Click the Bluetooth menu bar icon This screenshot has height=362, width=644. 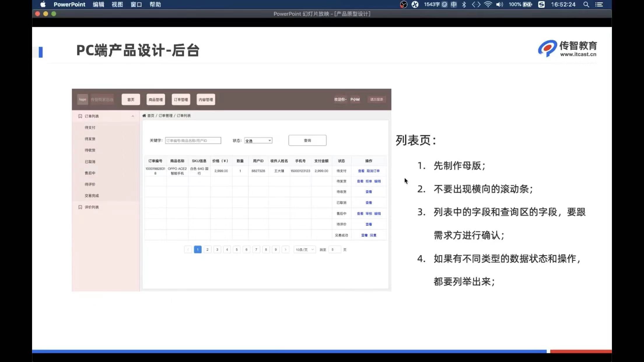coord(464,4)
